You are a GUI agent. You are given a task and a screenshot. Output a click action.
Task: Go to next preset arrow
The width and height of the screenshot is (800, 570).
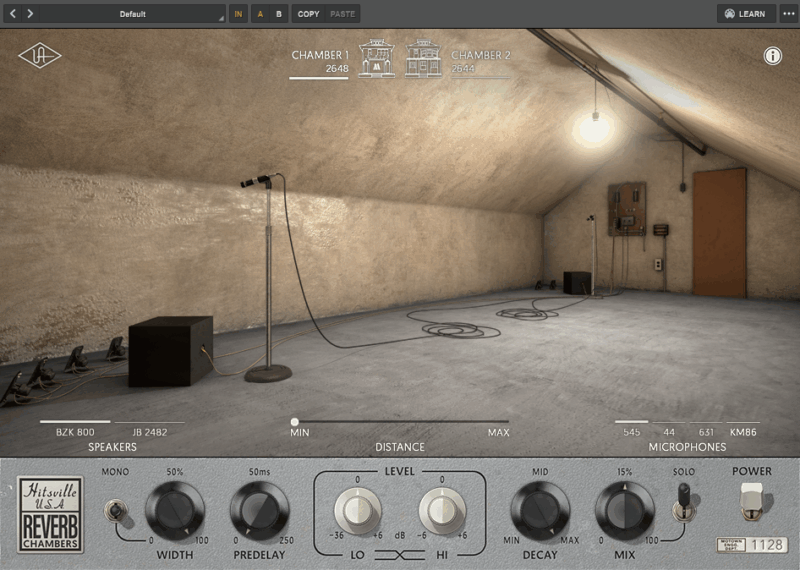pyautogui.click(x=30, y=14)
